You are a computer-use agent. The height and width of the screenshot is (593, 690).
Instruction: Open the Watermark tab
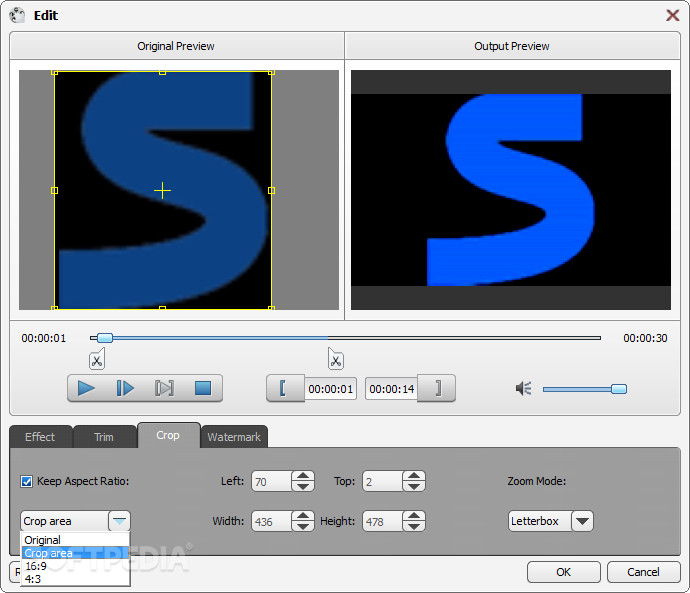click(x=234, y=437)
